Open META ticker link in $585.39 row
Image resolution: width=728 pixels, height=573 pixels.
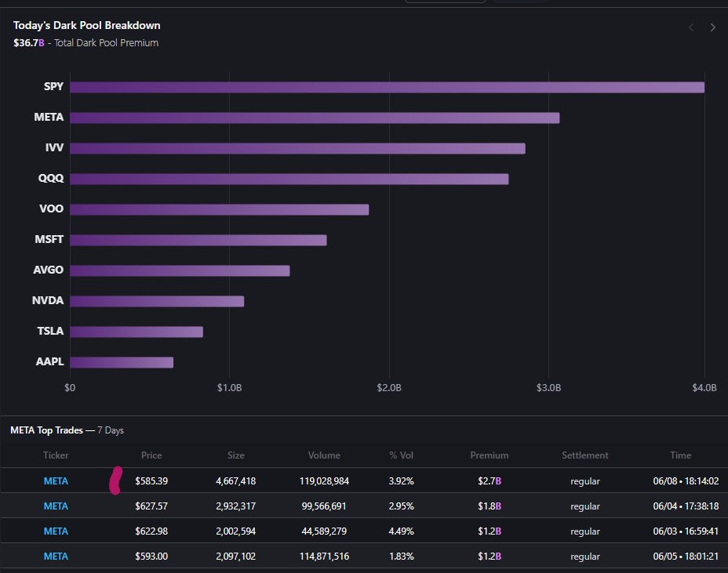56,481
